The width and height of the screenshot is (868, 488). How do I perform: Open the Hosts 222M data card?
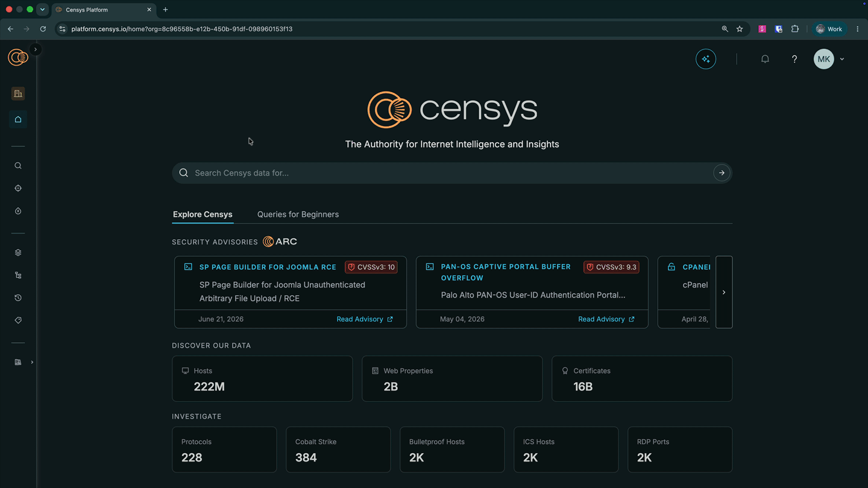tap(262, 378)
